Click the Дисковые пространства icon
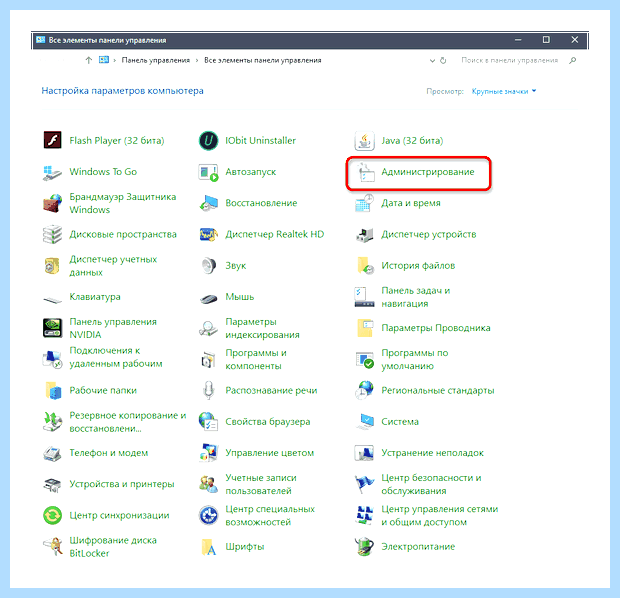The width and height of the screenshot is (620, 598). (53, 235)
